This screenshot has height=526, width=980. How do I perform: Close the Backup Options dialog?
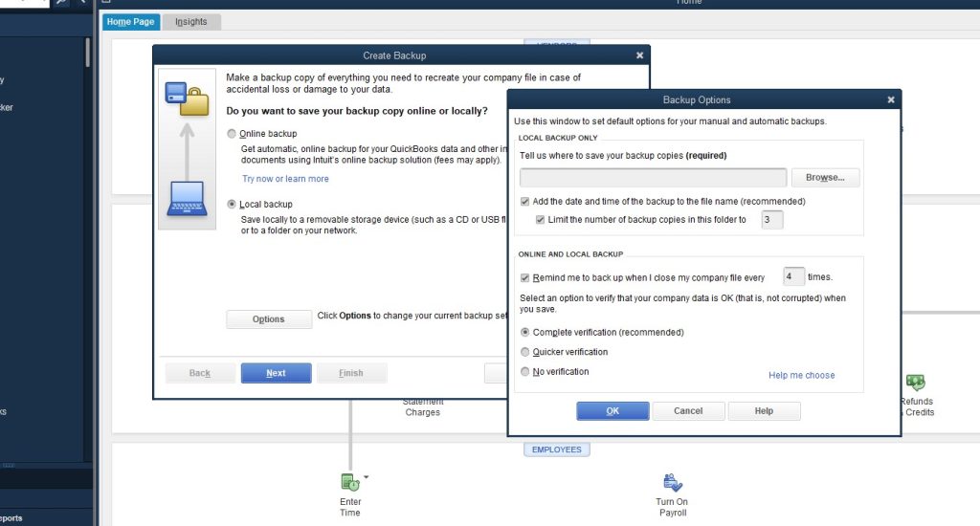coord(891,100)
